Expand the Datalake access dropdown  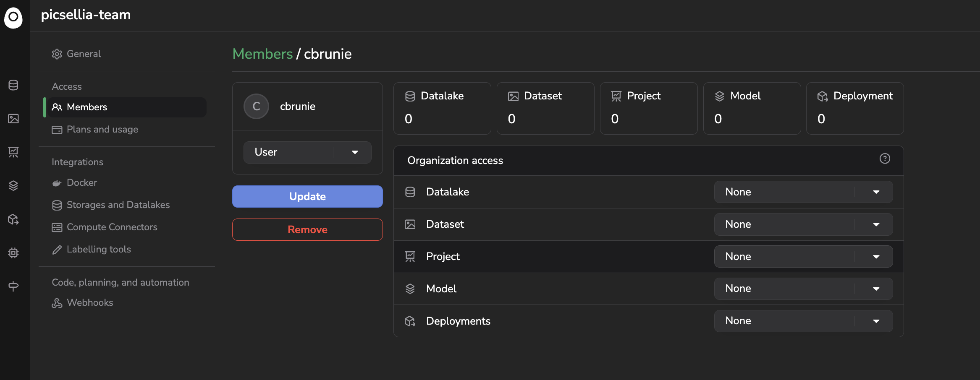coord(803,192)
